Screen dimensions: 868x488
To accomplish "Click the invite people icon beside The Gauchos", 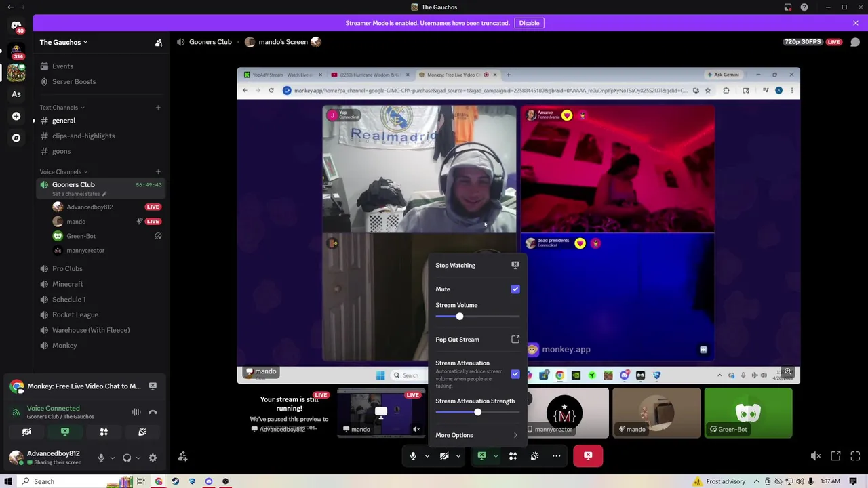I will tap(159, 42).
